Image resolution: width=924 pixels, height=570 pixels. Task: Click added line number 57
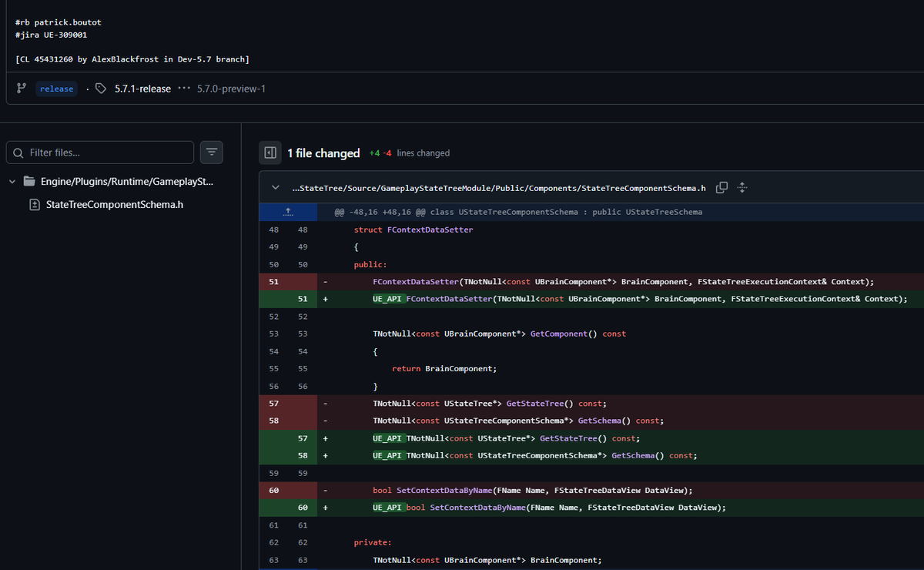click(x=303, y=438)
